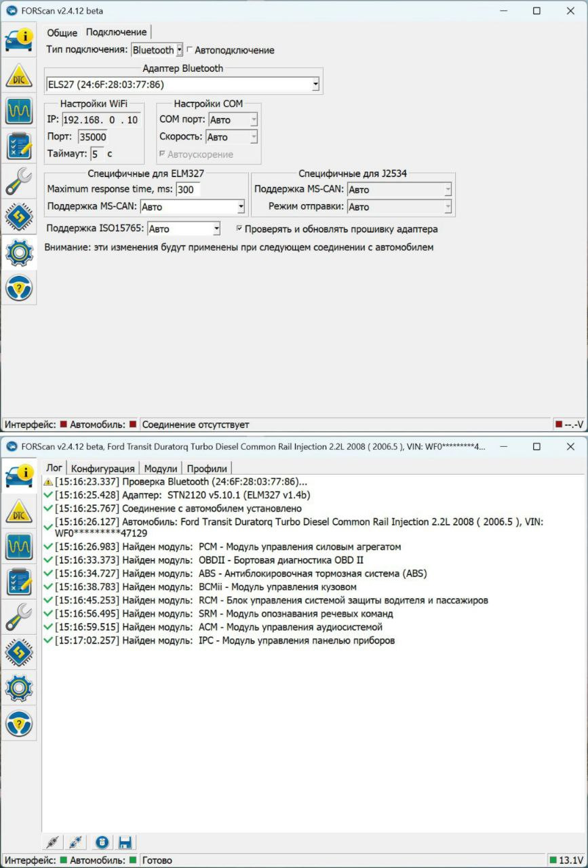Switch to Модули tab
Viewport: 588px width, 868px height.
click(x=161, y=469)
